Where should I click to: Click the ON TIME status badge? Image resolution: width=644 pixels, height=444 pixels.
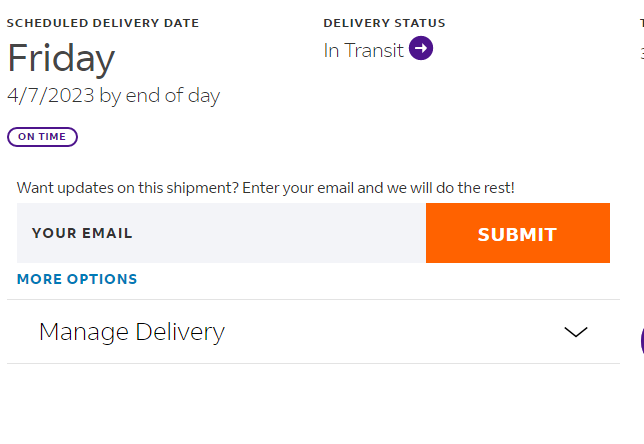click(x=42, y=137)
